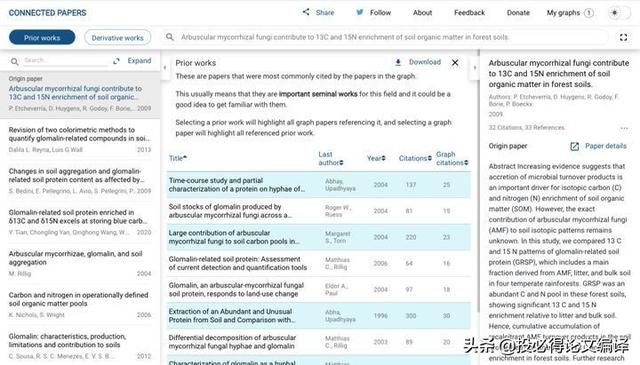640x365 pixels.
Task: Click the magnifier icon in top search bar
Action: click(170, 37)
